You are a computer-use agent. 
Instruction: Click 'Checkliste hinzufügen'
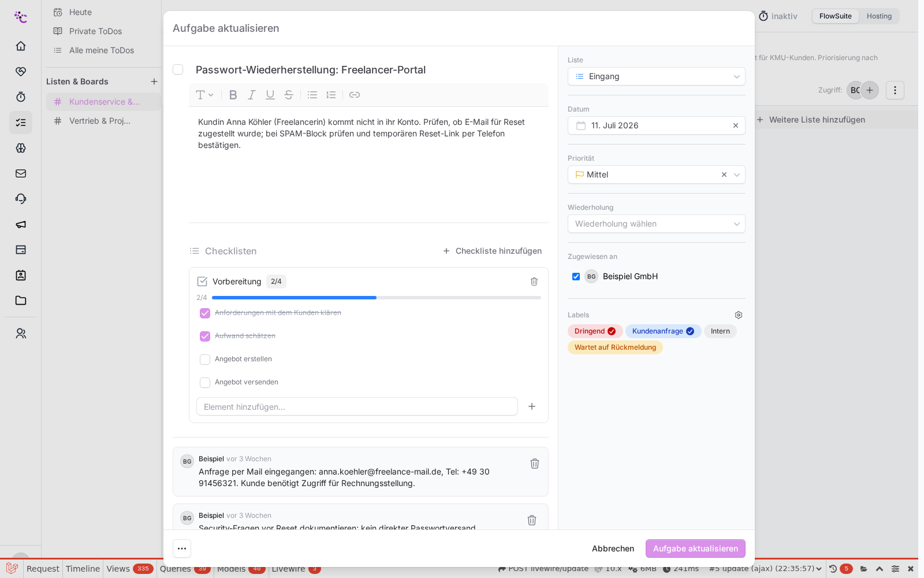pos(492,251)
